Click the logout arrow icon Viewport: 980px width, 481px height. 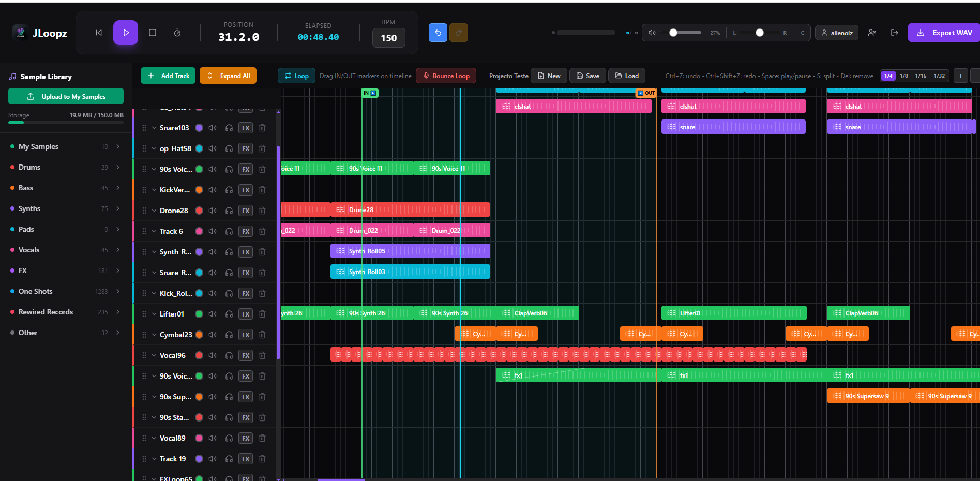point(895,33)
